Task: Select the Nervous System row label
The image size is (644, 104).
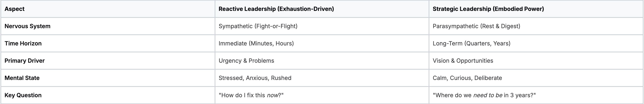Action: tap(28, 26)
